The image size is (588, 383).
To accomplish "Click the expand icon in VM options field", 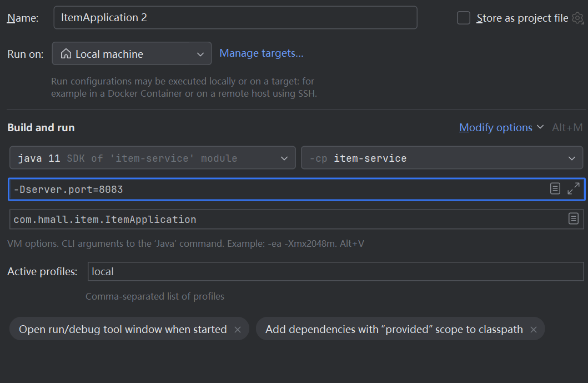I will pyautogui.click(x=574, y=189).
